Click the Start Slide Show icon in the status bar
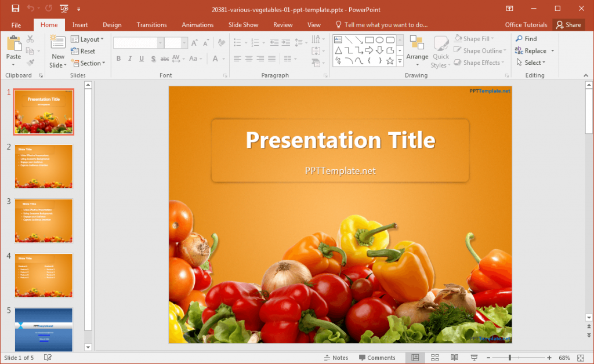594x364 pixels. click(x=474, y=358)
